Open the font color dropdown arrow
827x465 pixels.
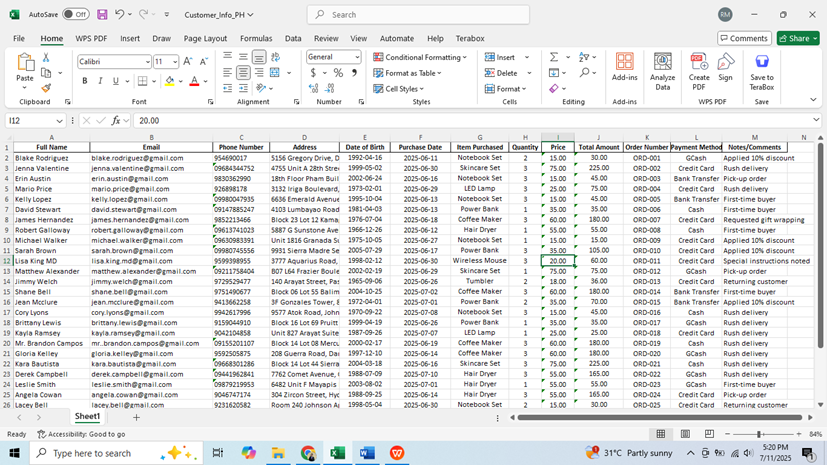206,82
